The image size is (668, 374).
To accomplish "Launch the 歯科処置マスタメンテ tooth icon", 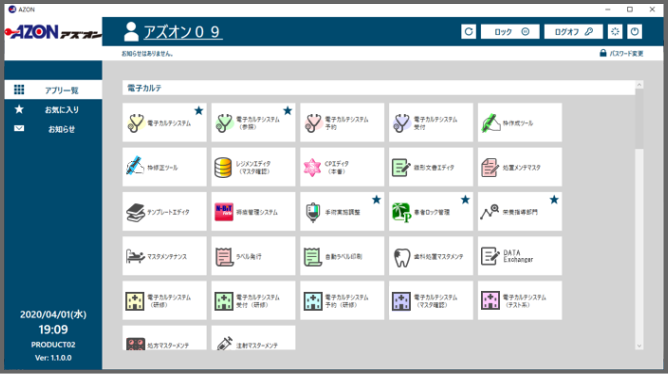I will pyautogui.click(x=401, y=257).
